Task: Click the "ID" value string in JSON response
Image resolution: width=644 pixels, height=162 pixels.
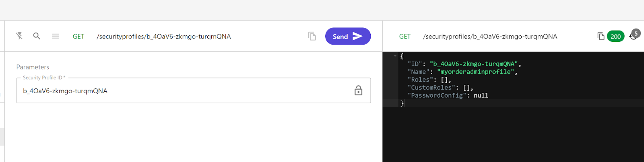Action: point(474,64)
